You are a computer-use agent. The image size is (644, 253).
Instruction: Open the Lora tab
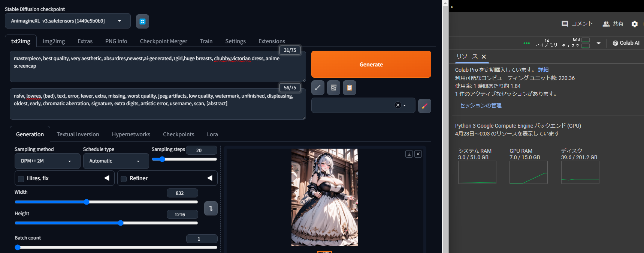click(212, 134)
